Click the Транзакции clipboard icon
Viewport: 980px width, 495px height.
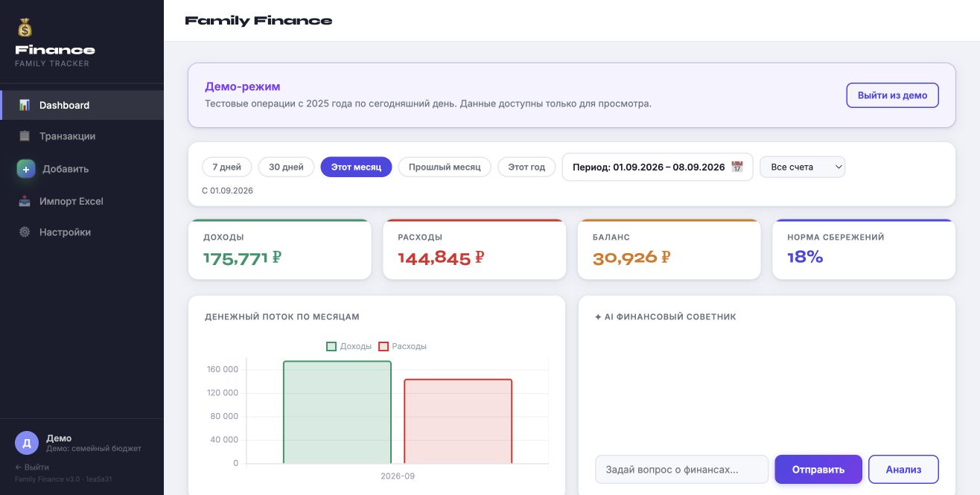click(x=25, y=136)
